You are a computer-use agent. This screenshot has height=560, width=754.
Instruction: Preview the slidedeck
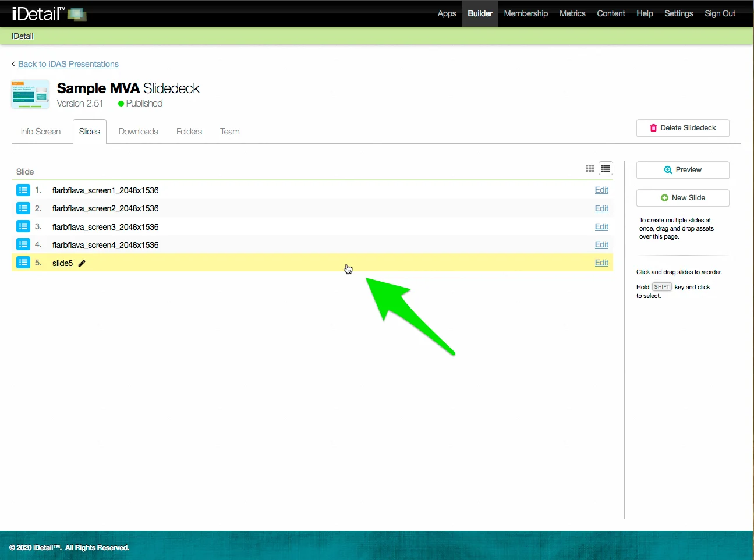(x=683, y=170)
